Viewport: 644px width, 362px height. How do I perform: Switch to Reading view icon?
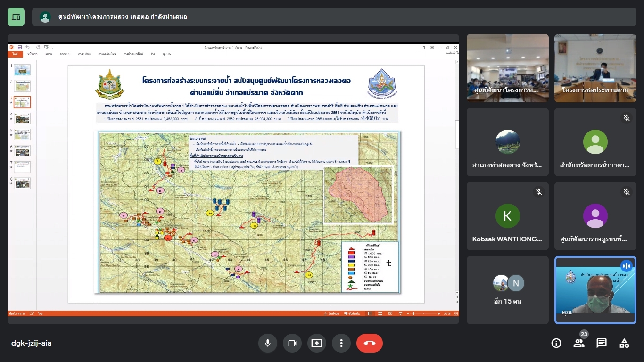tap(390, 313)
